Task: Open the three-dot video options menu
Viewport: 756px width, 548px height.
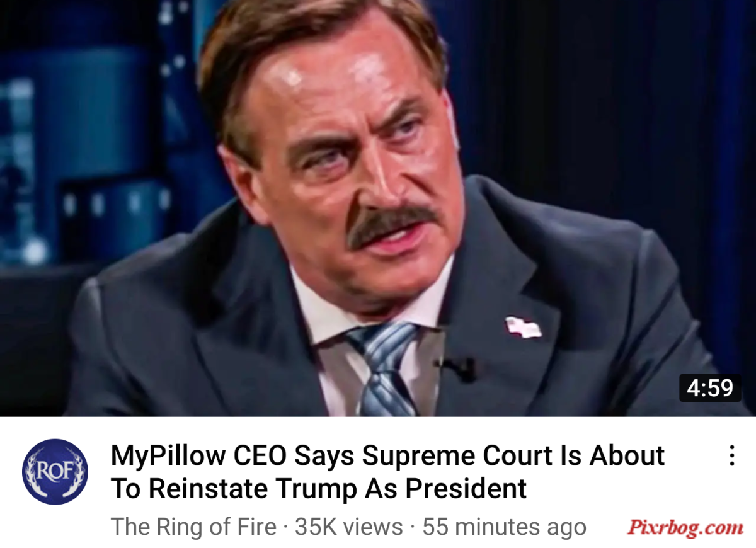Action: coord(731,455)
